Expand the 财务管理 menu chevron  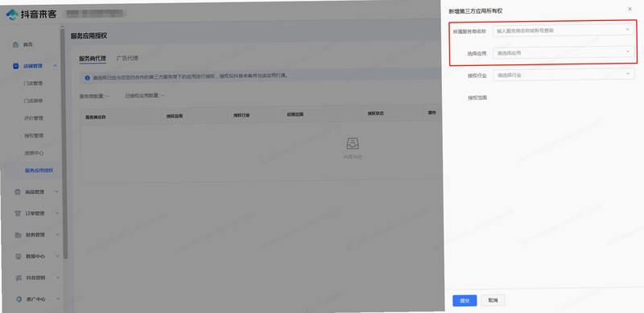tap(57, 234)
